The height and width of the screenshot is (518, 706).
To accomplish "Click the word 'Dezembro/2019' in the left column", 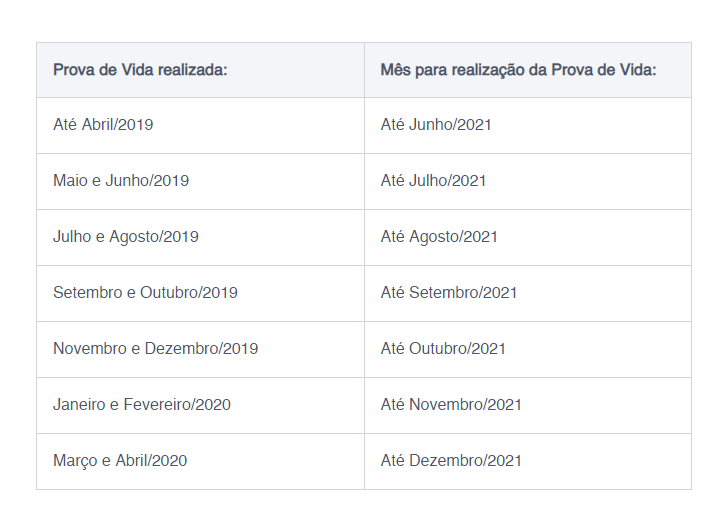I will pos(201,349).
